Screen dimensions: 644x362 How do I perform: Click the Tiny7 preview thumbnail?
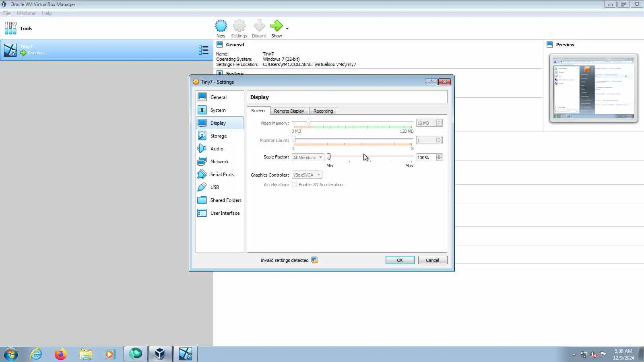coord(594,88)
